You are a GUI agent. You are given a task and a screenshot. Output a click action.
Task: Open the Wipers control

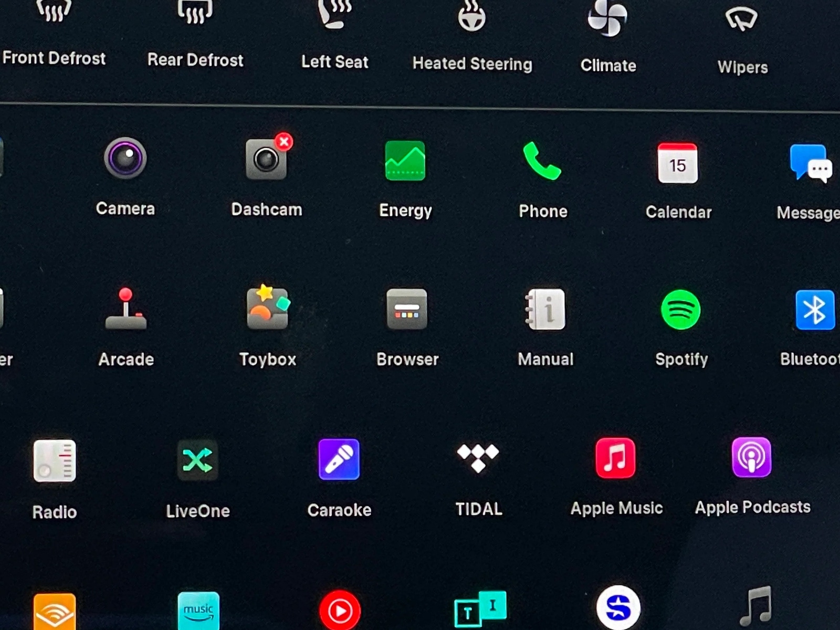[742, 40]
